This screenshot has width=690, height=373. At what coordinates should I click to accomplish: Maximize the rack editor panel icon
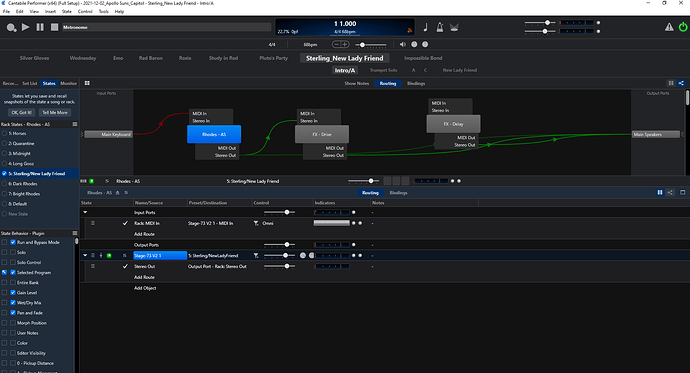pos(683,193)
